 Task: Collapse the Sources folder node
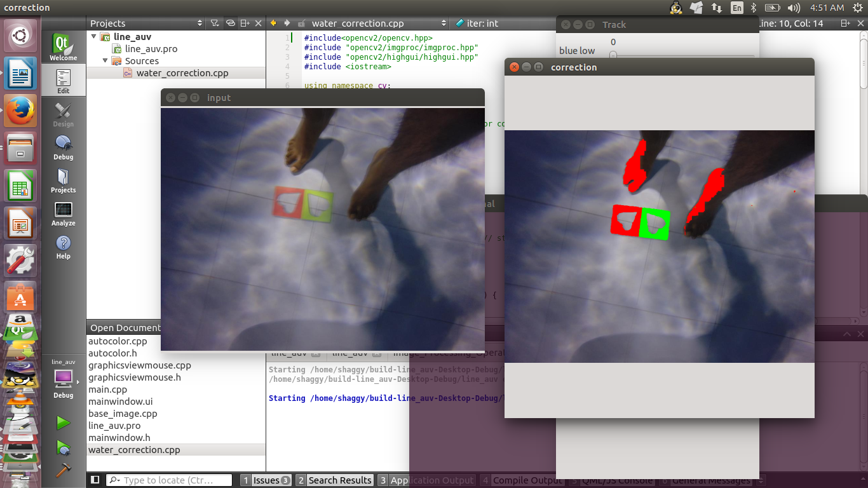[x=105, y=61]
